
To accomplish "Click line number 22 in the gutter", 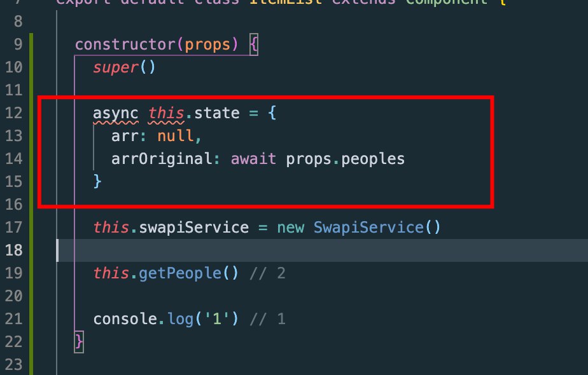I will [13, 342].
